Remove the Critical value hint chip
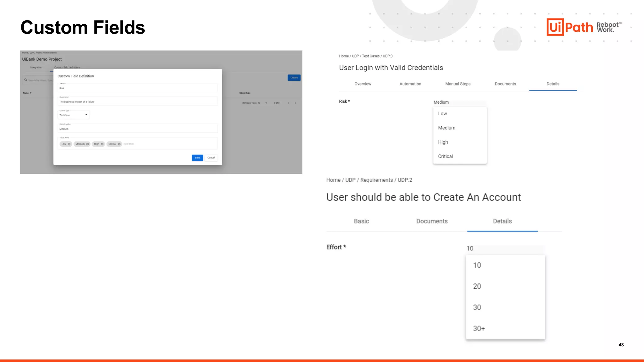This screenshot has height=362, width=644. [x=119, y=144]
